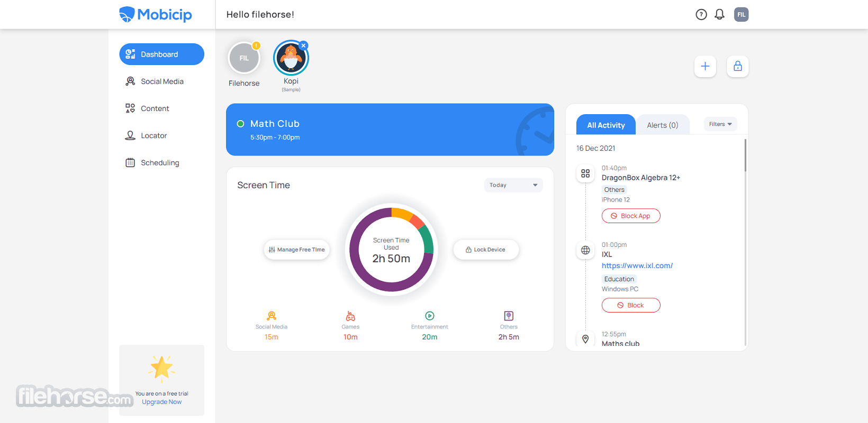This screenshot has width=868, height=423.
Task: Click the warning badge on Filehorse avatar
Action: 256,45
